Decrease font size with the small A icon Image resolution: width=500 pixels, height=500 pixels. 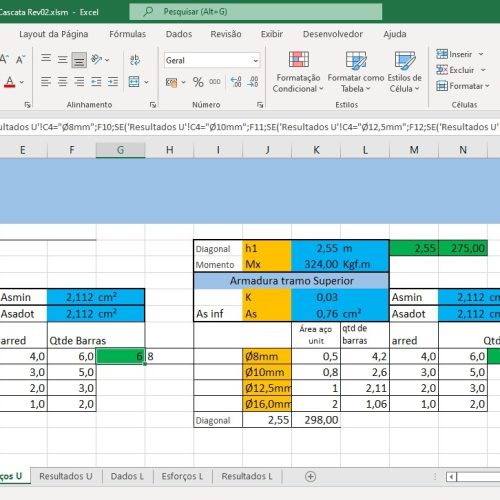[x=20, y=60]
